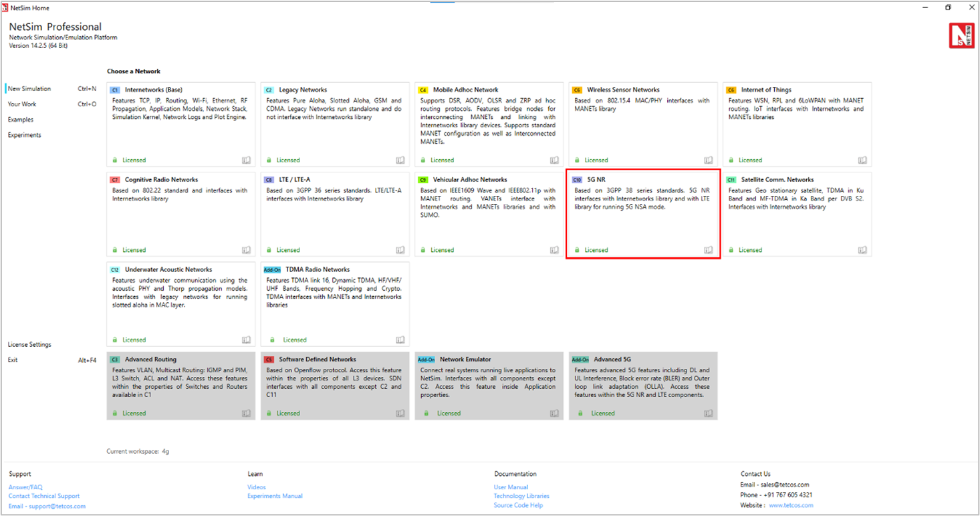Open Your Work from the sidebar
The width and height of the screenshot is (980, 516).
coord(22,104)
